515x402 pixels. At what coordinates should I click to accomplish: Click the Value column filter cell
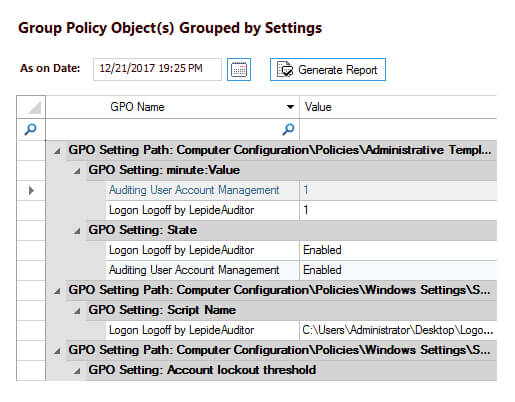398,129
